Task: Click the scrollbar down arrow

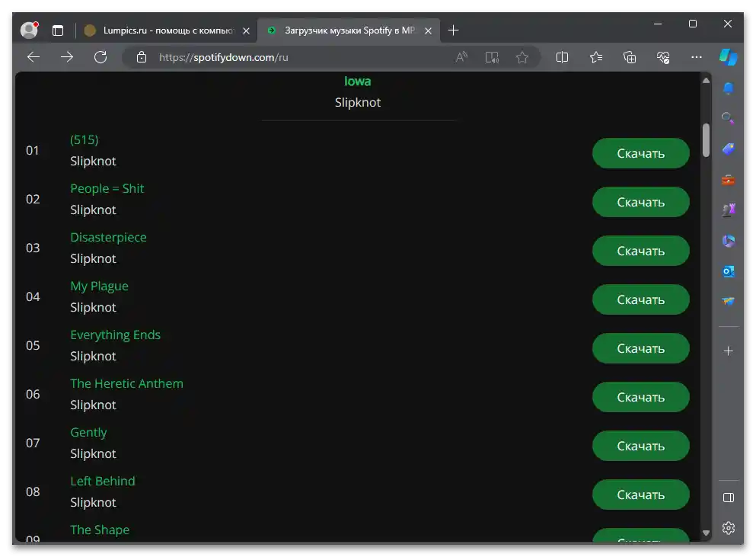Action: pyautogui.click(x=707, y=533)
